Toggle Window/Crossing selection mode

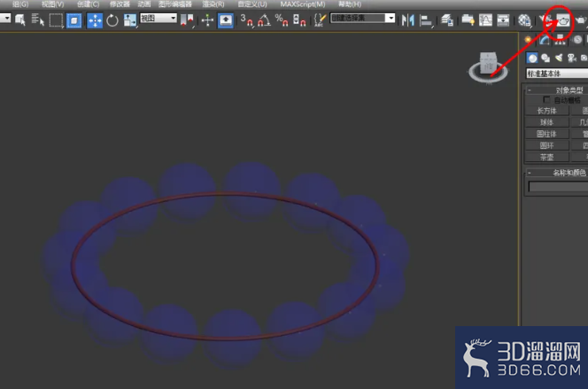74,20
